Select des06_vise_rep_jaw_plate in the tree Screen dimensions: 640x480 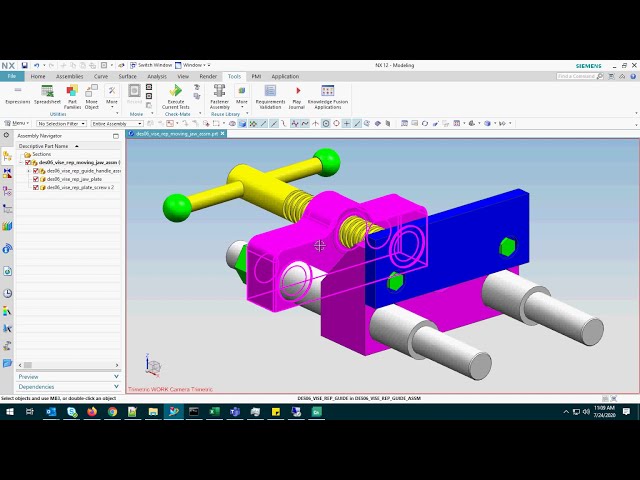(x=74, y=179)
